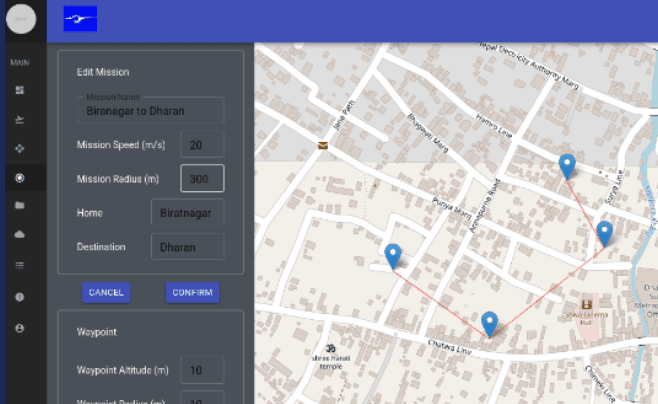
Task: Click the active mission target icon
Action: click(20, 178)
